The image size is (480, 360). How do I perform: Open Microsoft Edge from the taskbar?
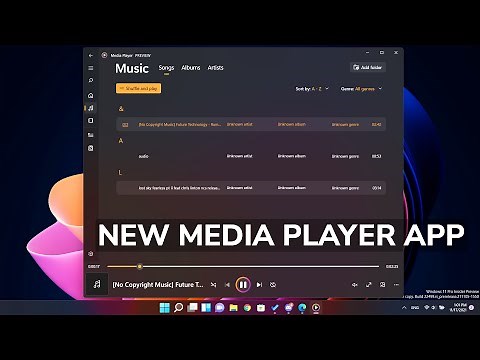point(302,308)
